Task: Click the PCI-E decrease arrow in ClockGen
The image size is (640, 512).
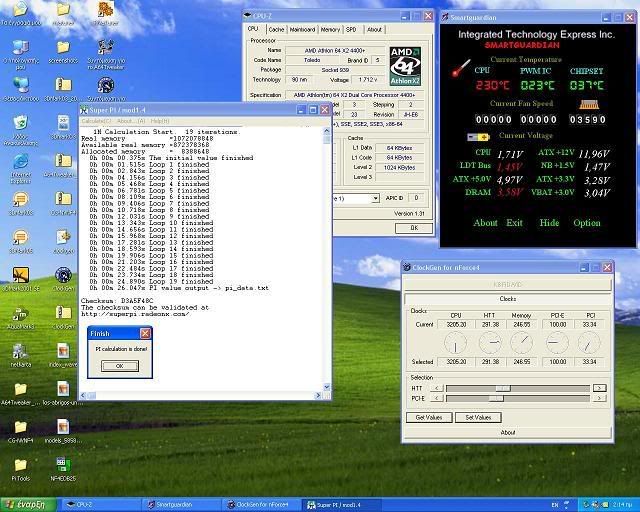Action: pyautogui.click(x=437, y=398)
